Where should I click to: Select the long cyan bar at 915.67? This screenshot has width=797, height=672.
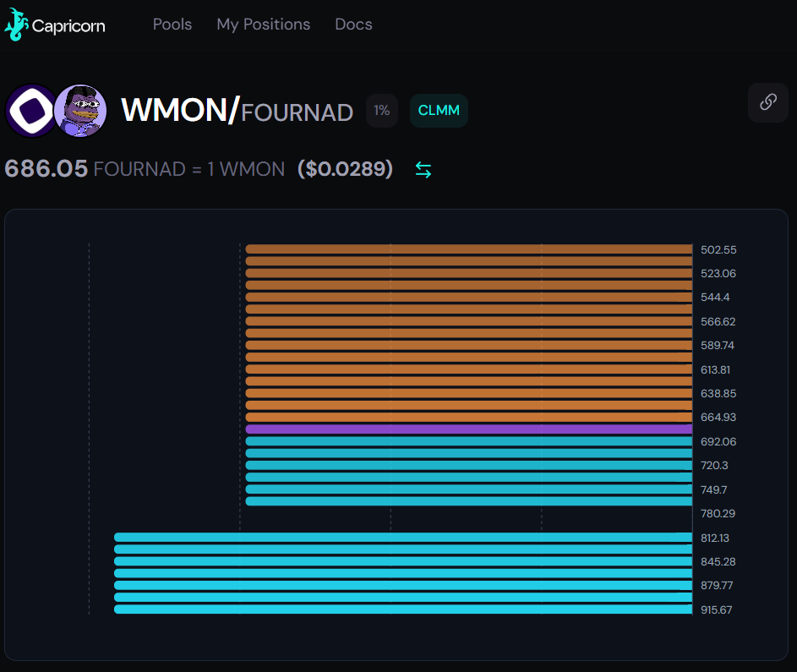coord(403,609)
